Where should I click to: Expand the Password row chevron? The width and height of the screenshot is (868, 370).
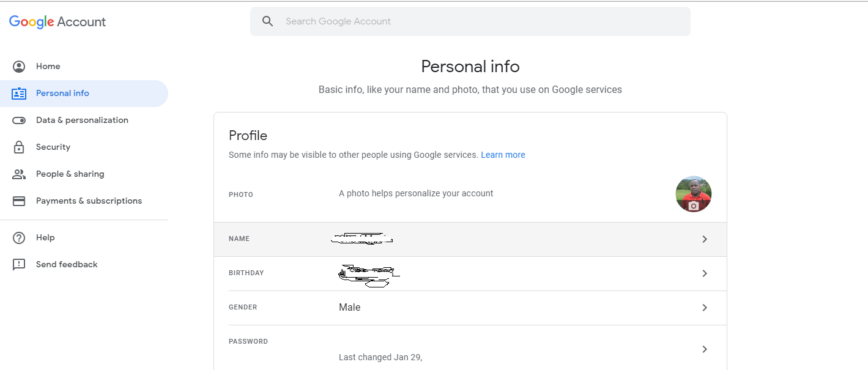pos(705,349)
